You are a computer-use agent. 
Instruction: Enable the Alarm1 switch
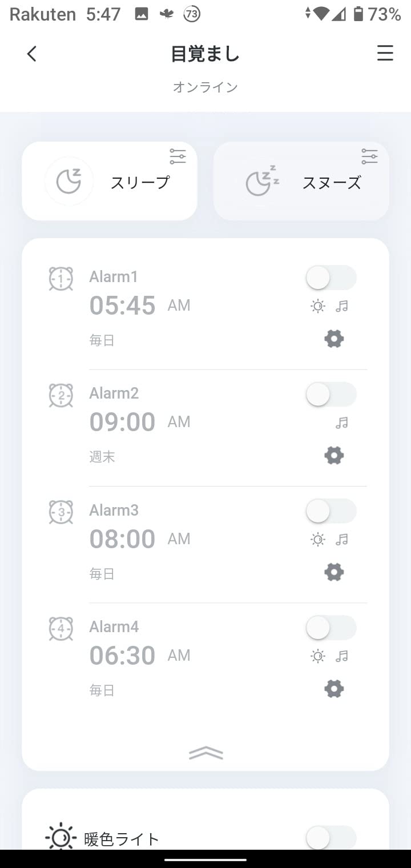[x=331, y=278]
